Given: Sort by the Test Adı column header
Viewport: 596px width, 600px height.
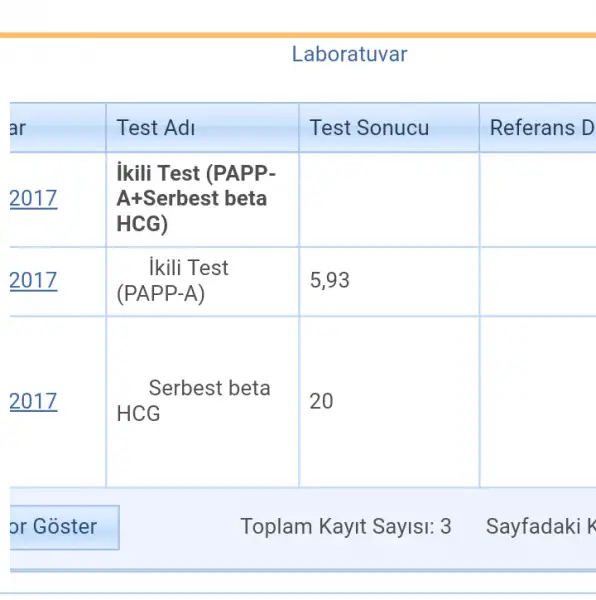Looking at the screenshot, I should click(x=202, y=127).
